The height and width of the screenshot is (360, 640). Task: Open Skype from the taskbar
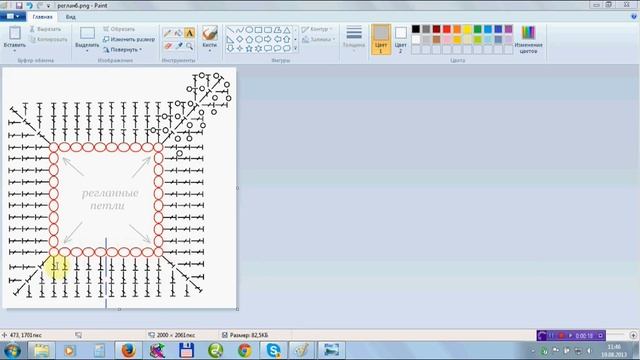point(273,351)
